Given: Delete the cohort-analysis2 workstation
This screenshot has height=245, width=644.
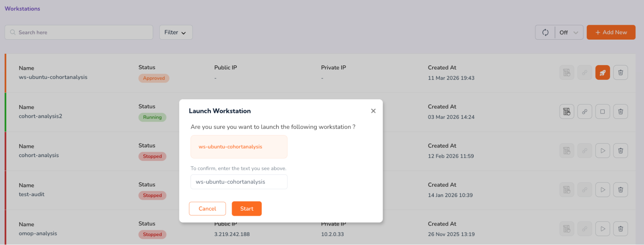Looking at the screenshot, I should (x=620, y=112).
